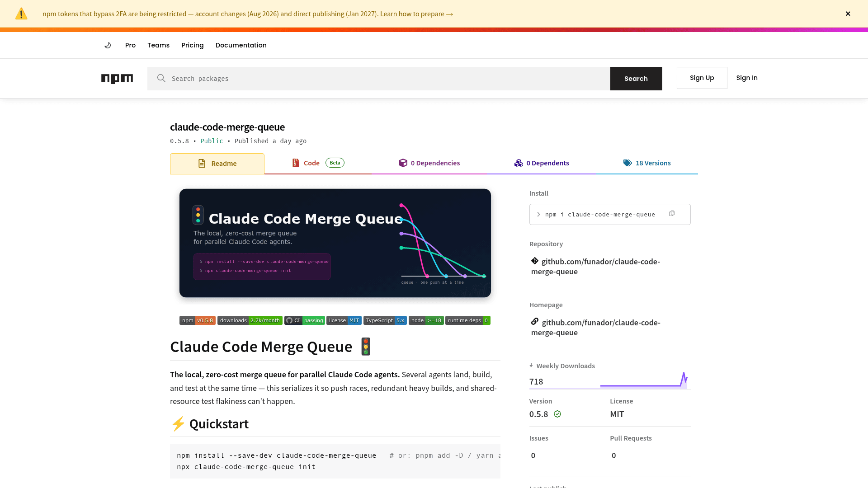Click the install prompt chevron icon
868x488 pixels.
click(x=538, y=215)
